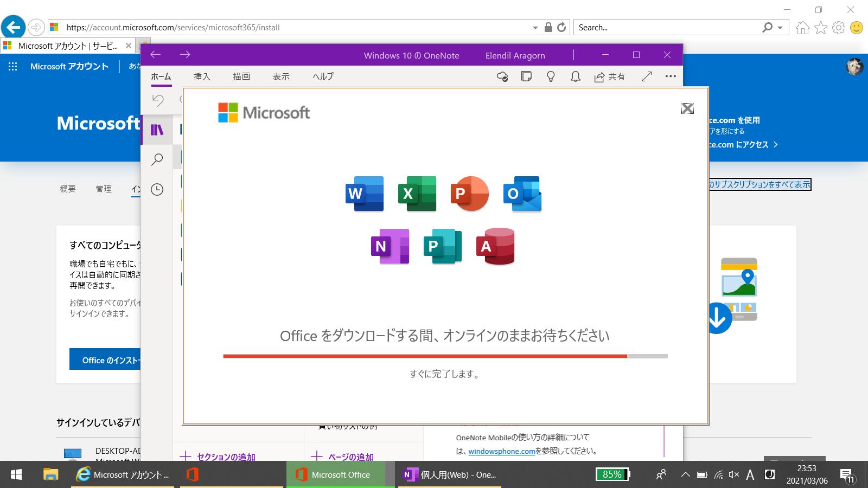Click the smiley feedback icon in browser
Viewport: 868px width, 488px height.
(857, 28)
